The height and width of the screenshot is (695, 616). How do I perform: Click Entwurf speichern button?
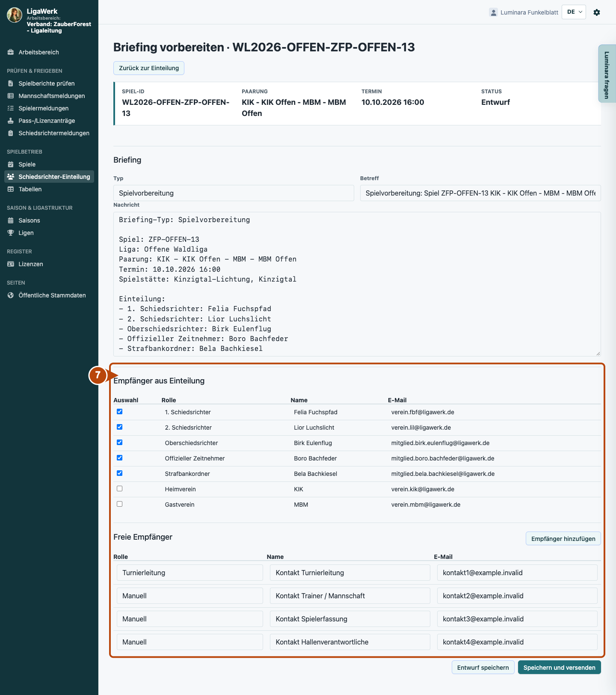point(483,668)
